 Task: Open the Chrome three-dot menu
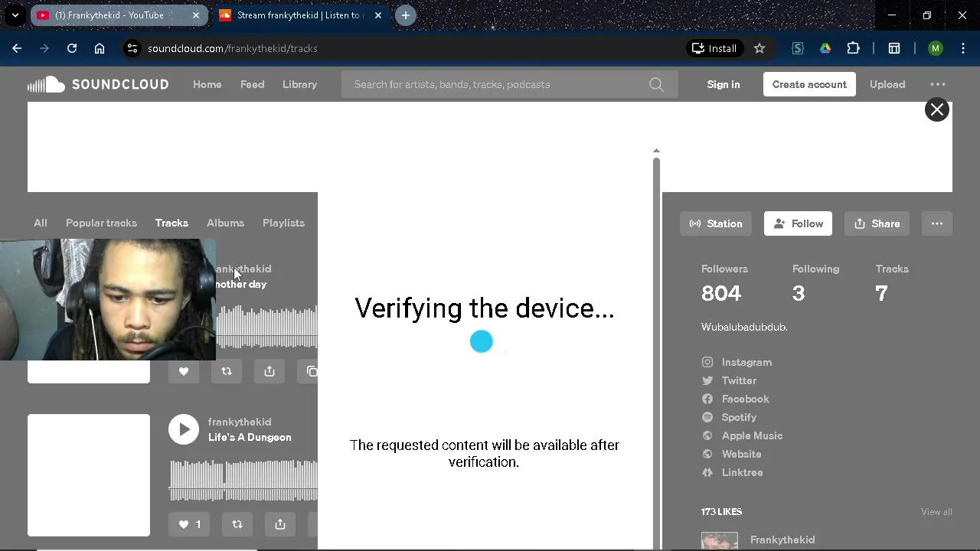pyautogui.click(x=962, y=48)
